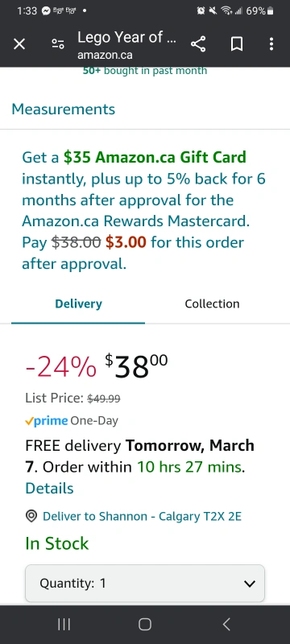Tap the Android home button
This screenshot has width=290, height=644.
(x=144, y=625)
